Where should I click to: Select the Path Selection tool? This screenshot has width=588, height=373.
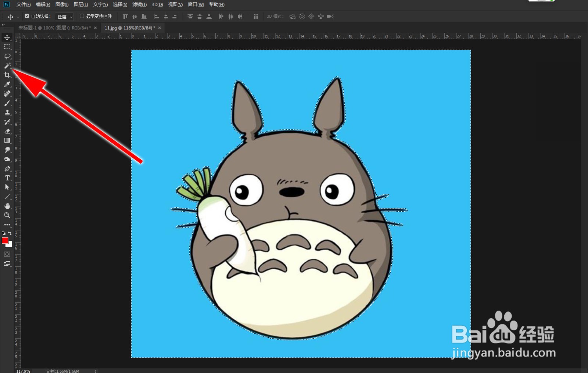[7, 187]
